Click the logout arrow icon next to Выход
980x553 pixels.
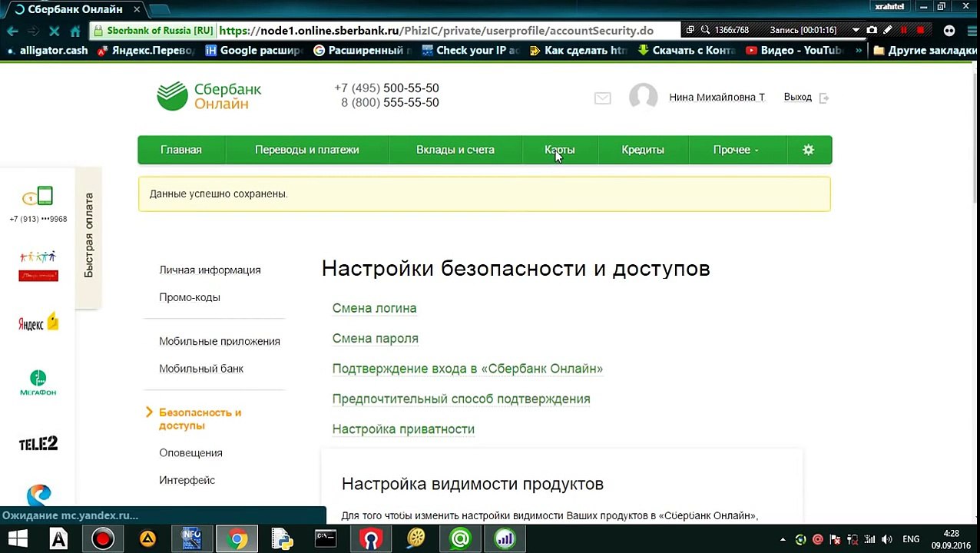[824, 98]
